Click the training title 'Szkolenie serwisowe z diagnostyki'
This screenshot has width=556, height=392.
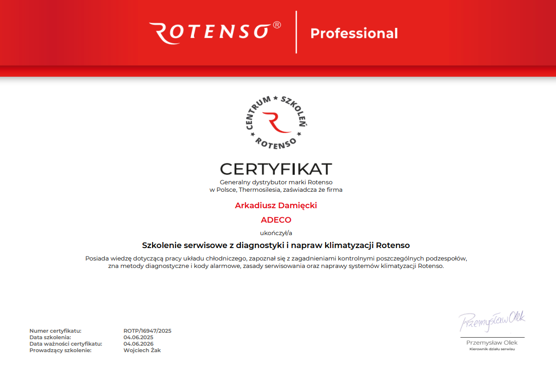(213, 246)
